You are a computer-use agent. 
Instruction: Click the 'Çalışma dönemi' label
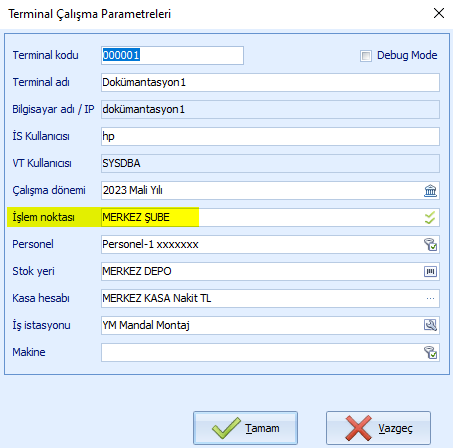pyautogui.click(x=49, y=190)
